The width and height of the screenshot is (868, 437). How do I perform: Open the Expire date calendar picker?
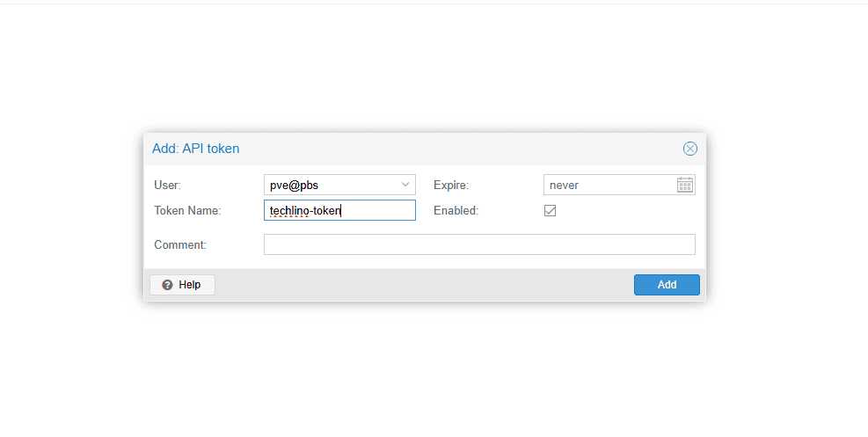pyautogui.click(x=685, y=185)
